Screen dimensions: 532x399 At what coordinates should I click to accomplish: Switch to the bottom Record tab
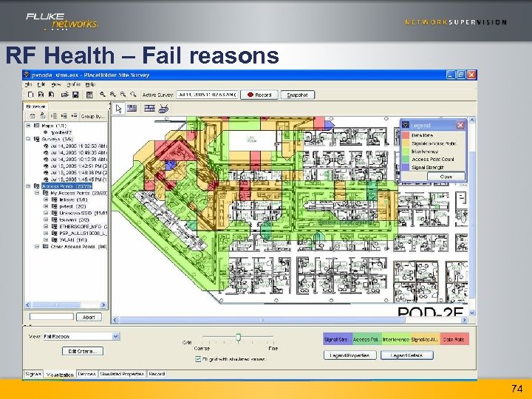tap(157, 374)
